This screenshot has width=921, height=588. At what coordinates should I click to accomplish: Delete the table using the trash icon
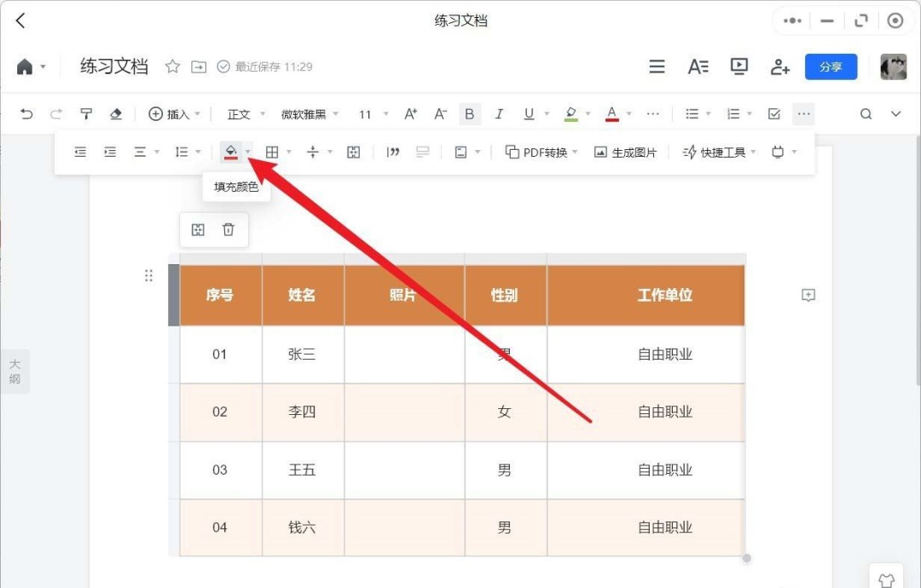(x=229, y=229)
